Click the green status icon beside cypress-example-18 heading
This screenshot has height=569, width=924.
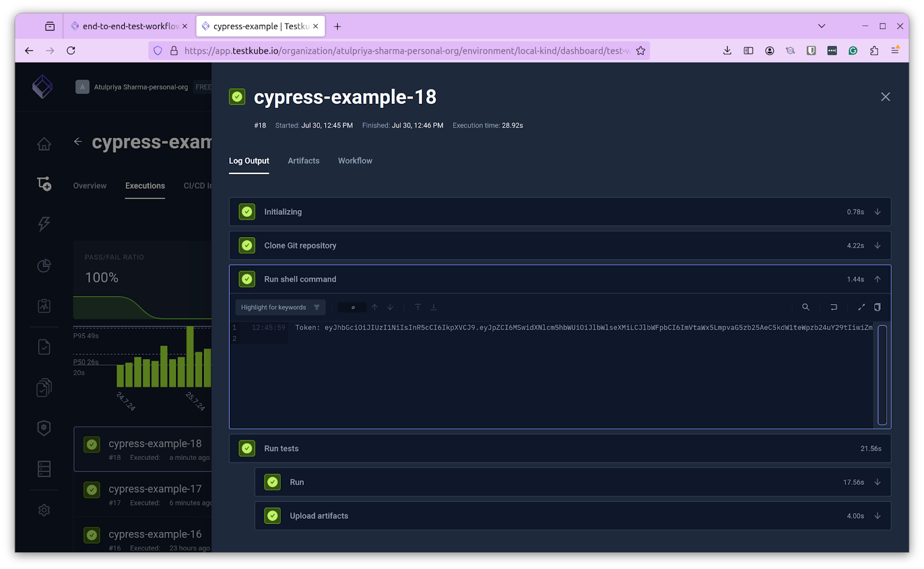tap(237, 96)
